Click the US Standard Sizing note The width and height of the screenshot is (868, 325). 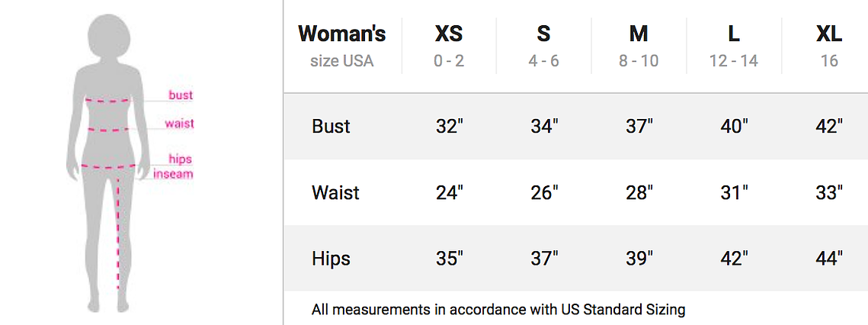click(498, 308)
